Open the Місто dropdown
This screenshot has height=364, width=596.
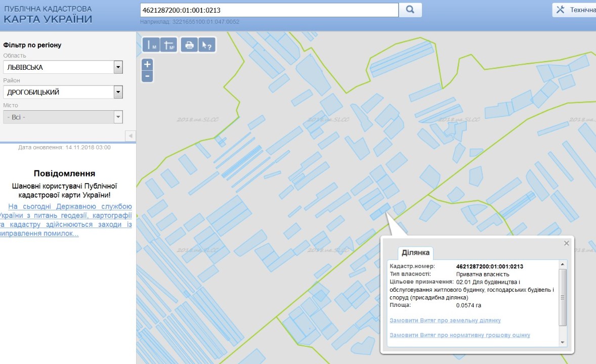click(118, 117)
